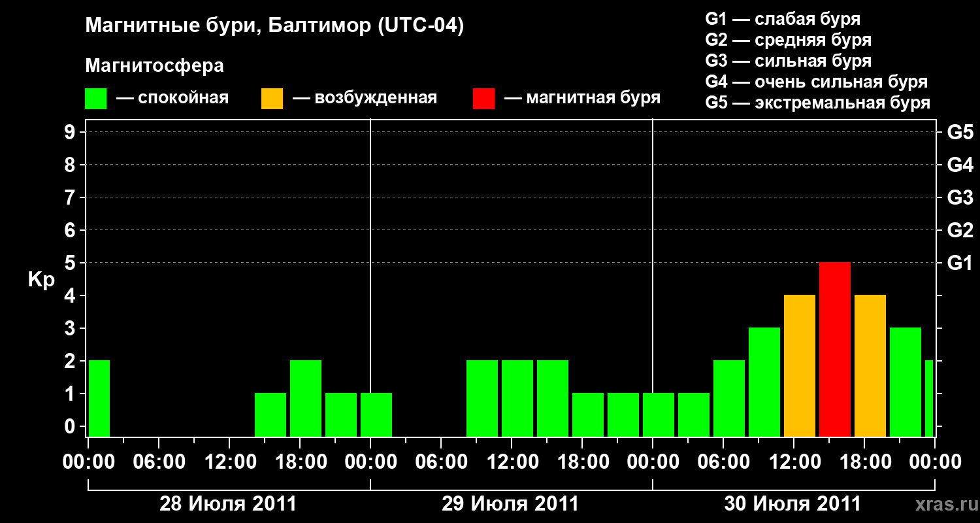The height and width of the screenshot is (523, 980).
Task: Select green Kp 3 bar before first orange bar
Action: (764, 382)
